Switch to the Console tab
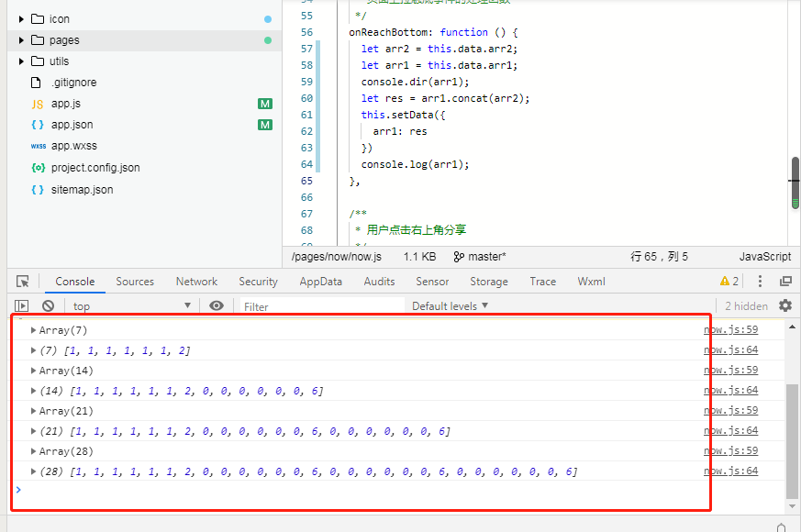 pos(74,282)
